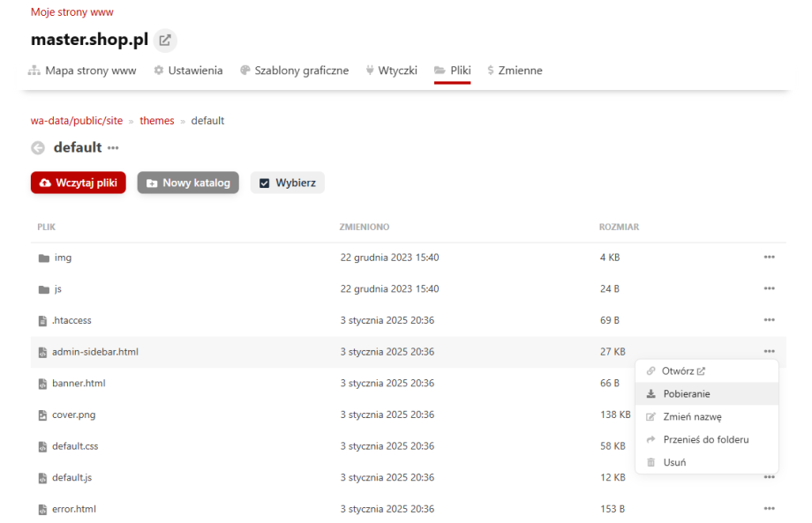Click the banner.html file icon
Viewport: 812px width, 523px height.
pyautogui.click(x=42, y=384)
